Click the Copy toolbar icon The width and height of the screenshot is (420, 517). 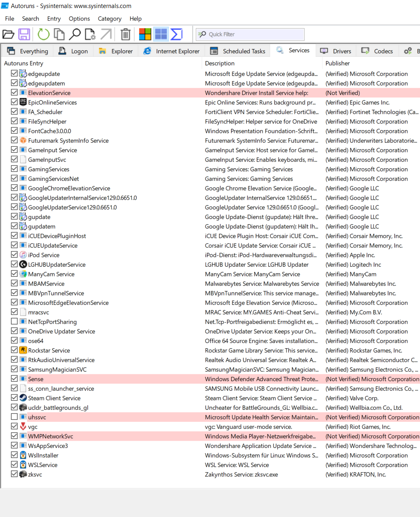coord(59,35)
